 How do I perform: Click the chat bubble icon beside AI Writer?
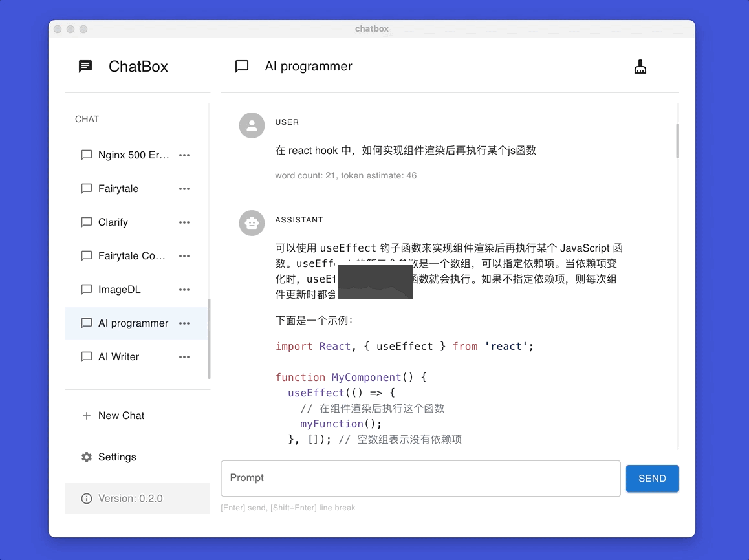coord(86,356)
